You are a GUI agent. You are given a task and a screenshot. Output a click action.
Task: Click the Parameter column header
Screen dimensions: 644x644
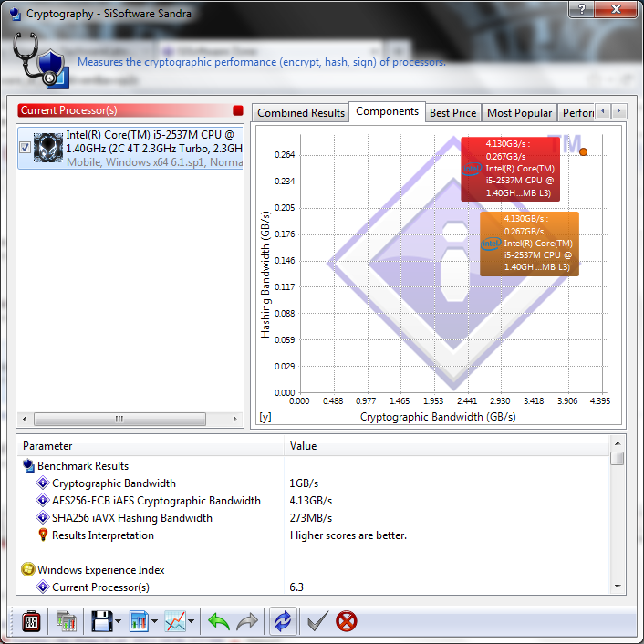click(x=151, y=446)
